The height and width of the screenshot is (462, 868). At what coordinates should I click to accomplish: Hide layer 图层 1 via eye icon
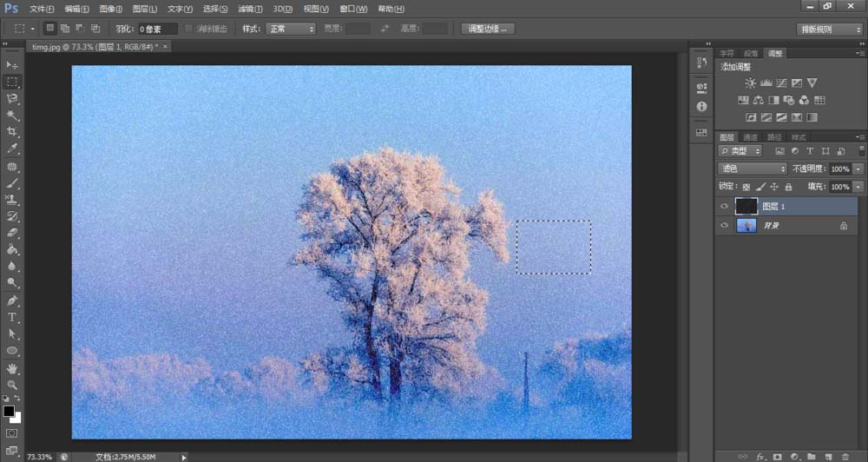(724, 206)
